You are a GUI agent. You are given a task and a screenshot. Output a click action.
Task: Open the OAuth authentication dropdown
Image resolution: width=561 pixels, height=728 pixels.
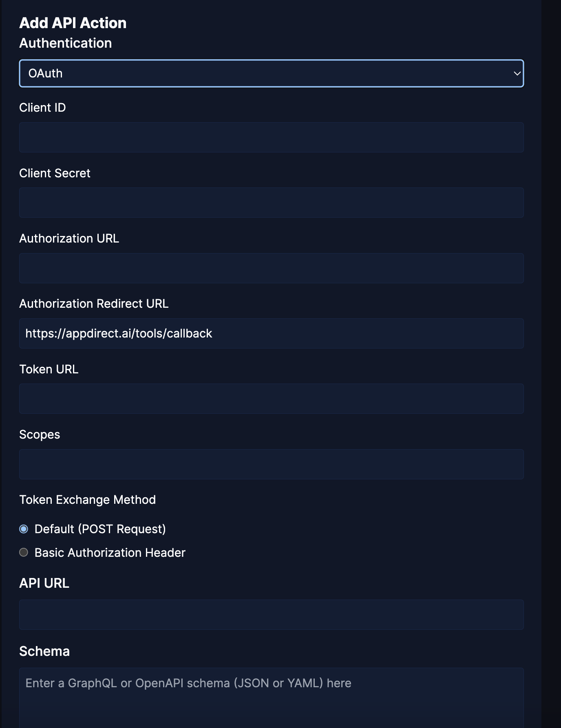[272, 73]
